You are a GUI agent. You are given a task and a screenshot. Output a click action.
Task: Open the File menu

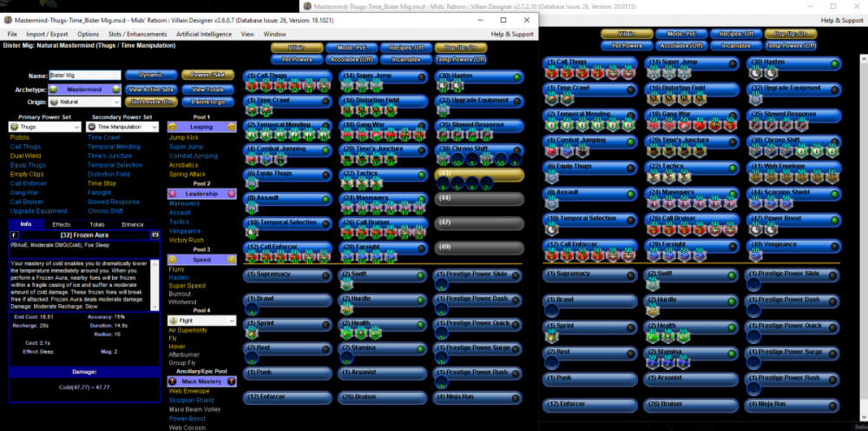tap(13, 34)
